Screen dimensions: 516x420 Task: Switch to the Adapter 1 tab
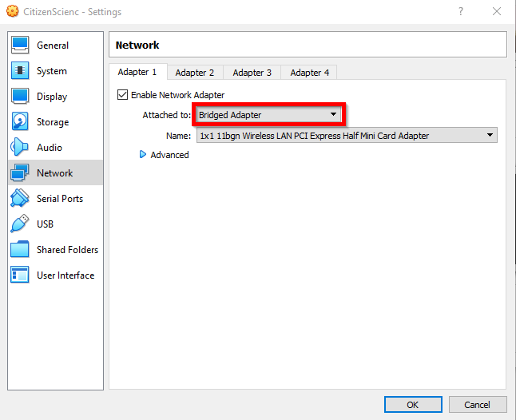point(137,72)
